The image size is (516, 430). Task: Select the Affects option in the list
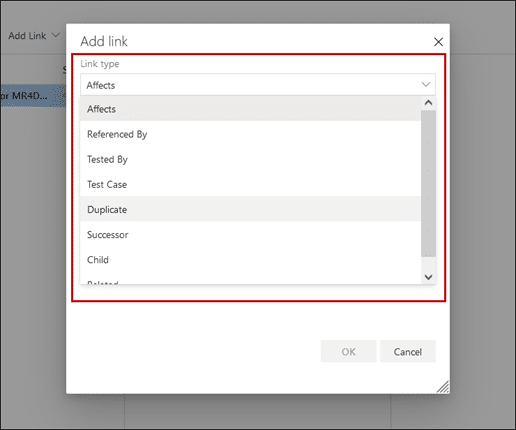250,109
